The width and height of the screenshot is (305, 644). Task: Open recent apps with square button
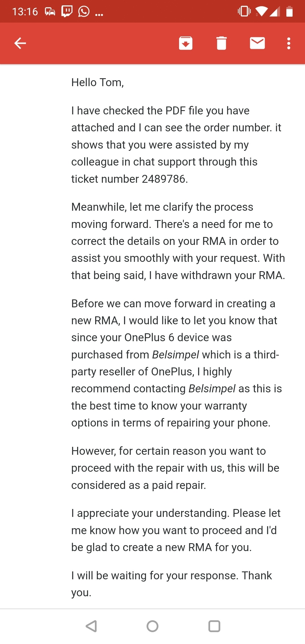pos(214,626)
